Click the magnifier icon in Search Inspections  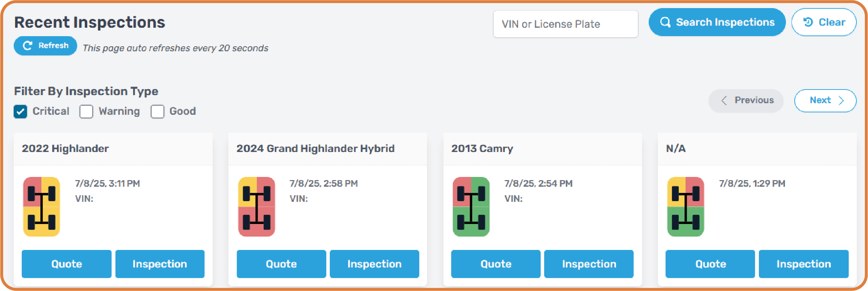coord(665,22)
